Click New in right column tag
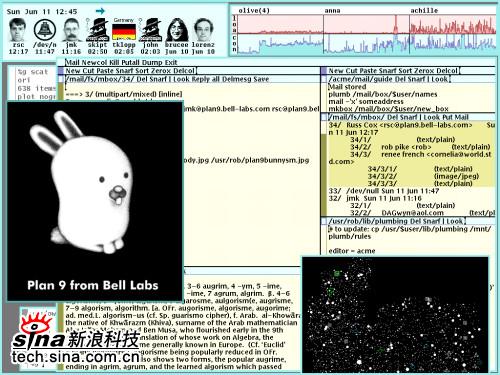Viewport: 500px width, 375px height. point(336,71)
